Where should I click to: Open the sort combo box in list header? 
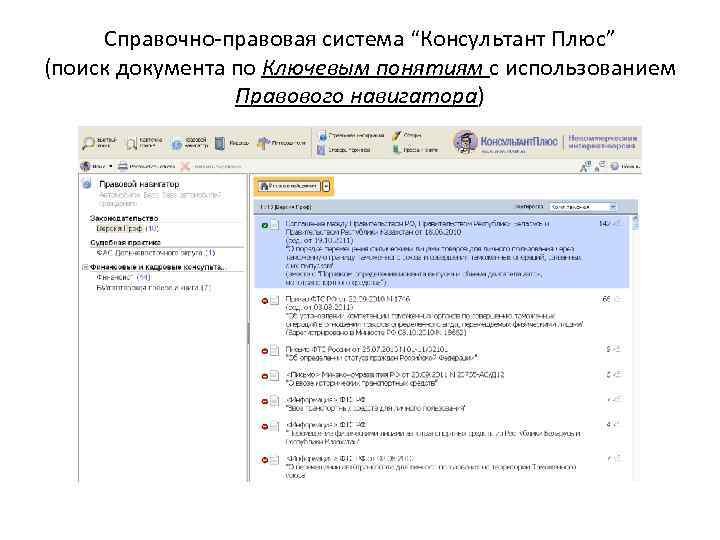[x=582, y=207]
